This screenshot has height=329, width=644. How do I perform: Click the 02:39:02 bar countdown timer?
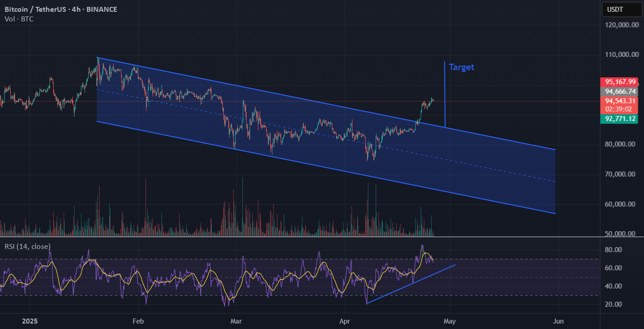pos(619,109)
